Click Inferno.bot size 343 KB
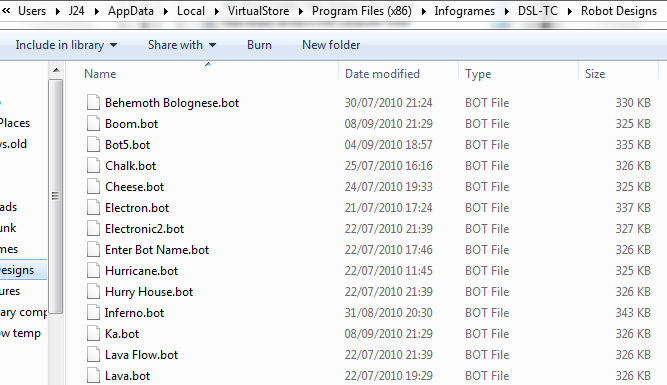Viewport: 667px width, 385px height. [633, 313]
